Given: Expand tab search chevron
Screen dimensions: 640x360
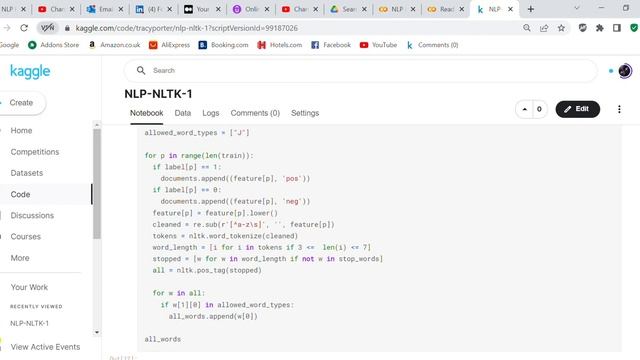Looking at the screenshot, I should [x=577, y=8].
